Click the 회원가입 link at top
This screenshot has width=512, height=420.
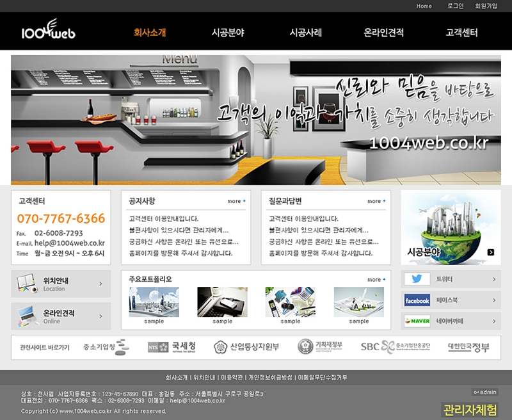(486, 6)
